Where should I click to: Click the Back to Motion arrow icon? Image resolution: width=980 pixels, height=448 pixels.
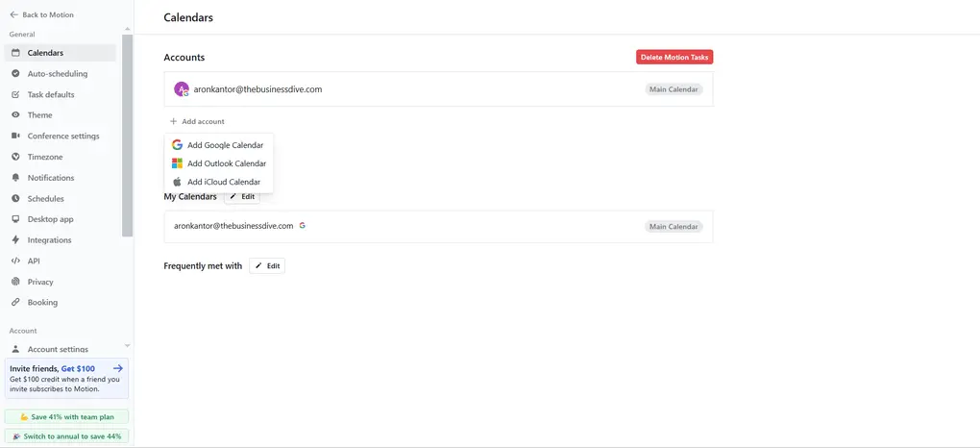coord(13,14)
